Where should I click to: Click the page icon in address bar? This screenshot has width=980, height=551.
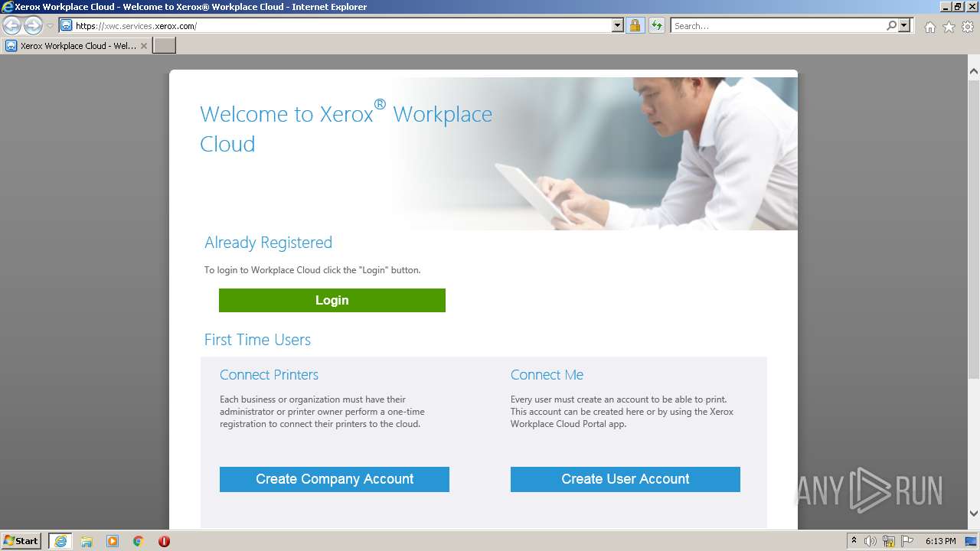pyautogui.click(x=67, y=25)
